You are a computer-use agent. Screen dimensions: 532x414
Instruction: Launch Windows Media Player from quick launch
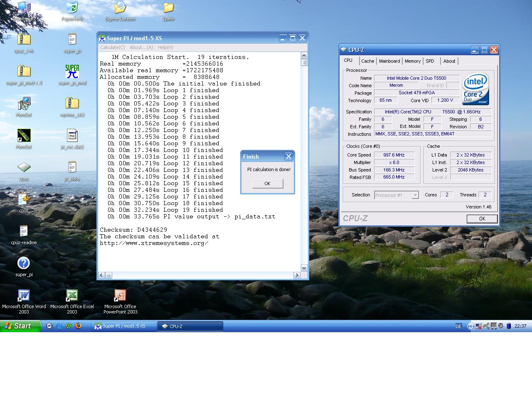(x=49, y=326)
